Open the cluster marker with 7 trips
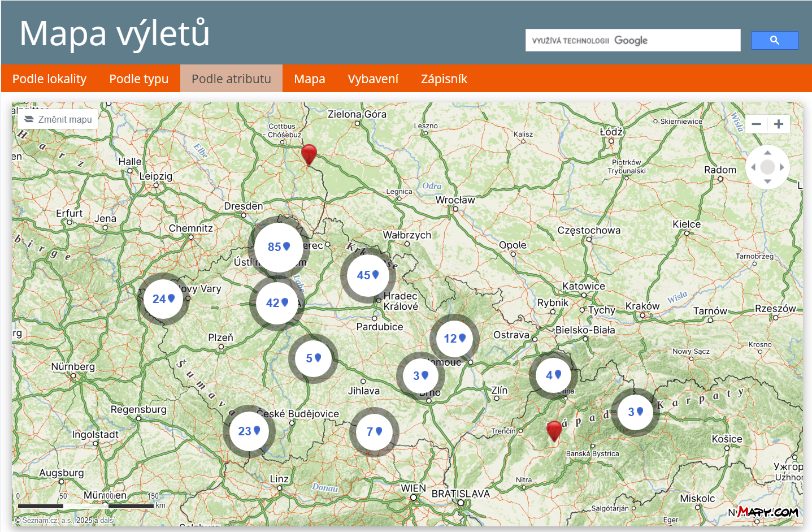Screen dimensions: 812x532 [x=374, y=432]
